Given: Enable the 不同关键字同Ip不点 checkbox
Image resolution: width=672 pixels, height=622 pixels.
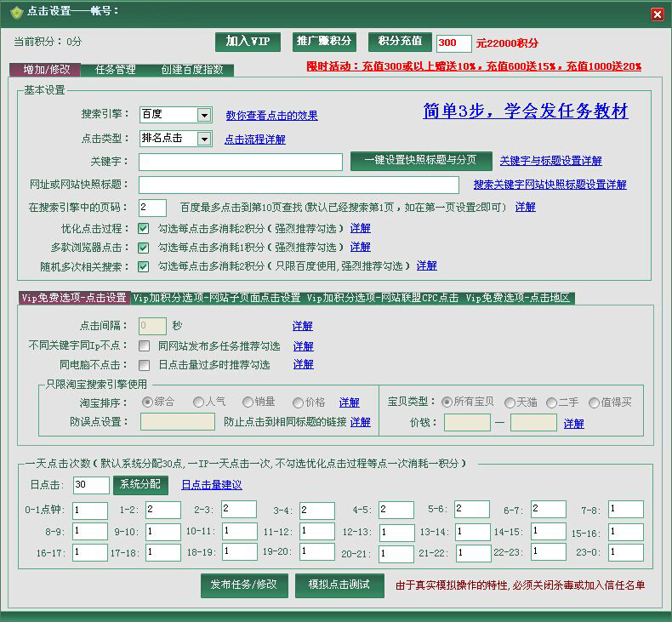Looking at the screenshot, I should point(144,346).
